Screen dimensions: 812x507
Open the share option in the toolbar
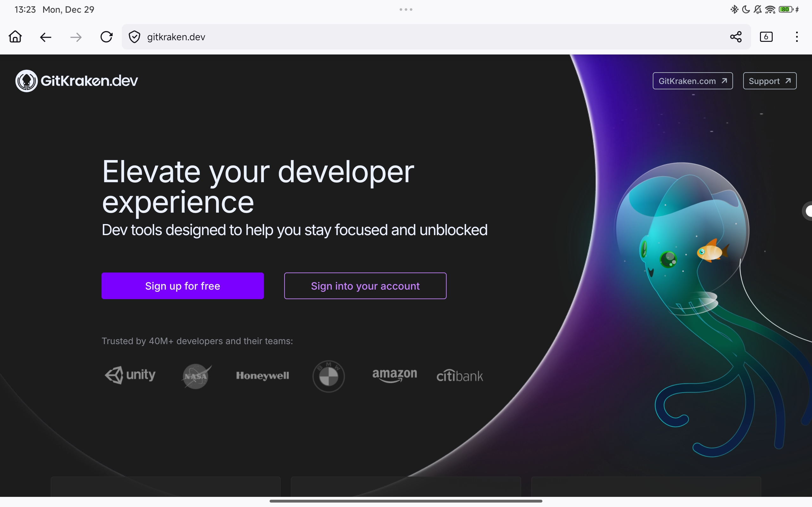[x=736, y=37]
